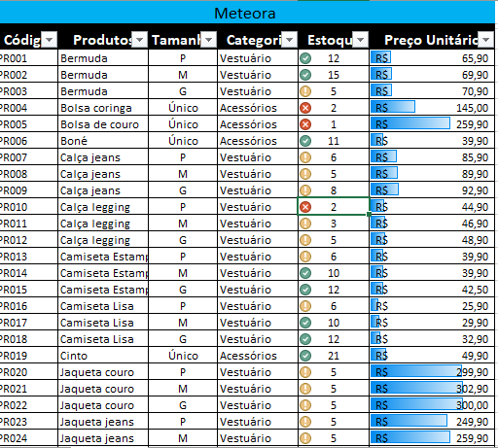Select the PR019 Acessórios category cell
498x448 pixels.
(x=258, y=356)
